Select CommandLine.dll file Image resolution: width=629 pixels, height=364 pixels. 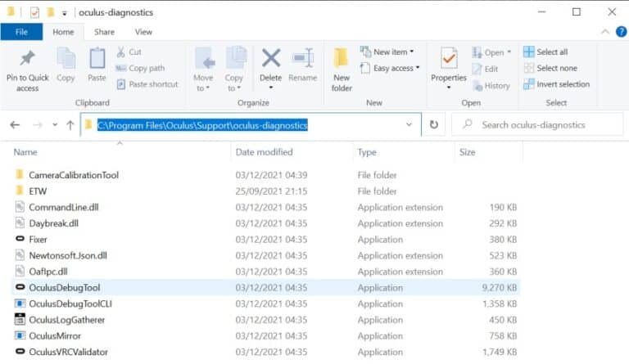(64, 208)
